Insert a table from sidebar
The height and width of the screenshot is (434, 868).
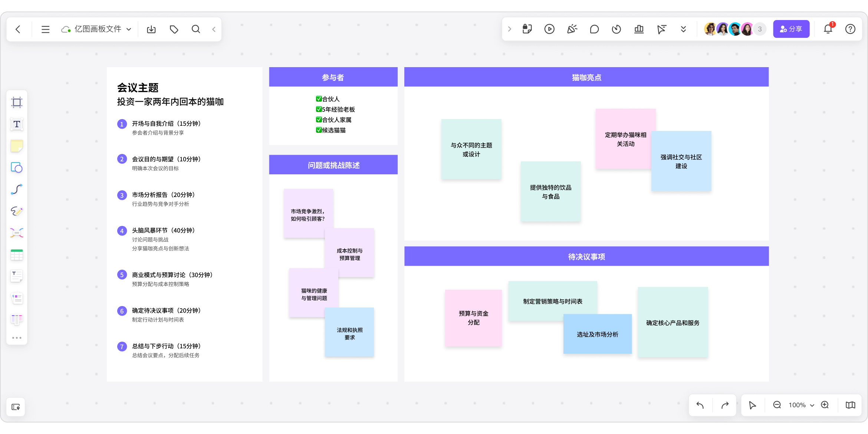[17, 255]
